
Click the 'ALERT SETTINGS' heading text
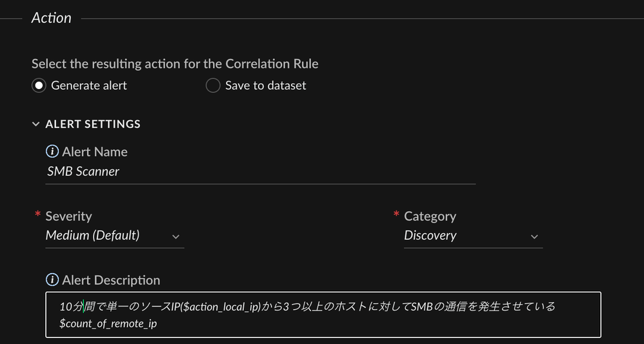(x=93, y=124)
